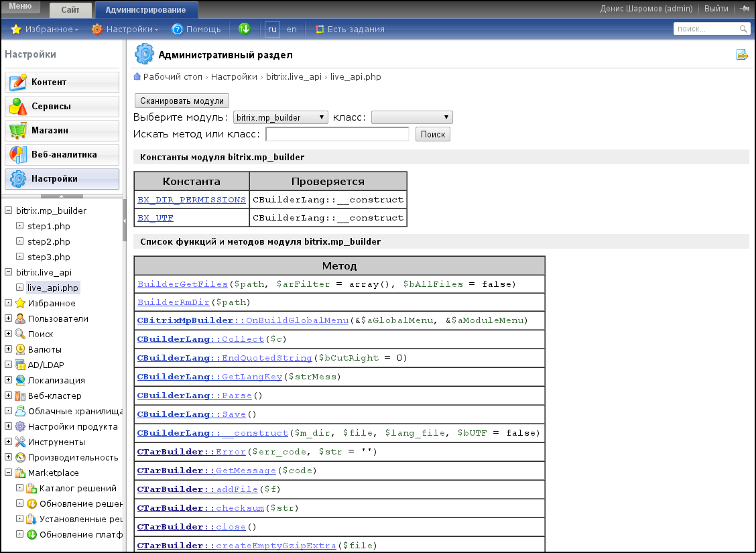Open step3.php in the tree
756x553 pixels.
(49, 257)
